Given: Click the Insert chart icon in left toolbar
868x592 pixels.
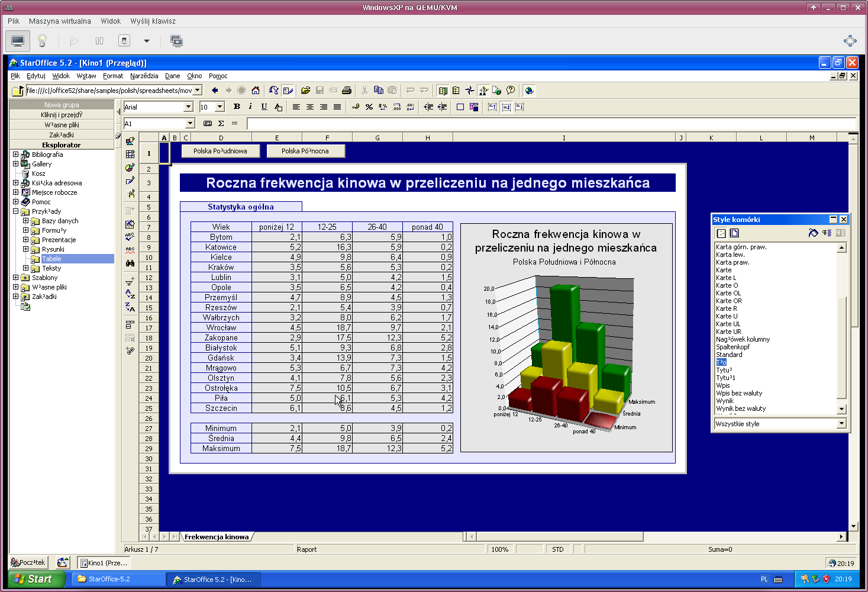Looking at the screenshot, I should (130, 168).
